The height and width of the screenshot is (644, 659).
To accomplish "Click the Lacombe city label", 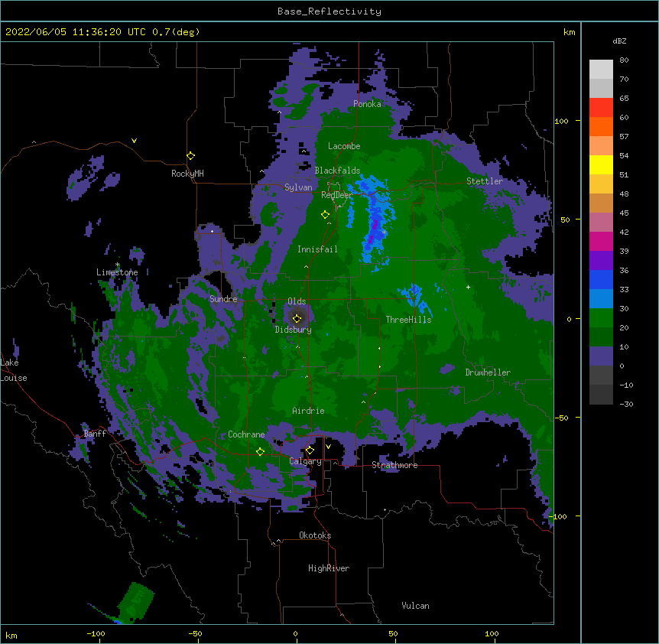I will (344, 146).
